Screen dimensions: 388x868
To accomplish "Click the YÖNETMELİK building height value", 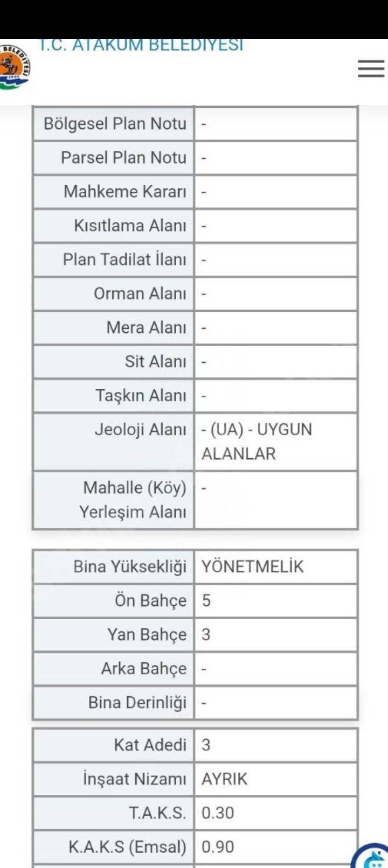I will tap(253, 566).
